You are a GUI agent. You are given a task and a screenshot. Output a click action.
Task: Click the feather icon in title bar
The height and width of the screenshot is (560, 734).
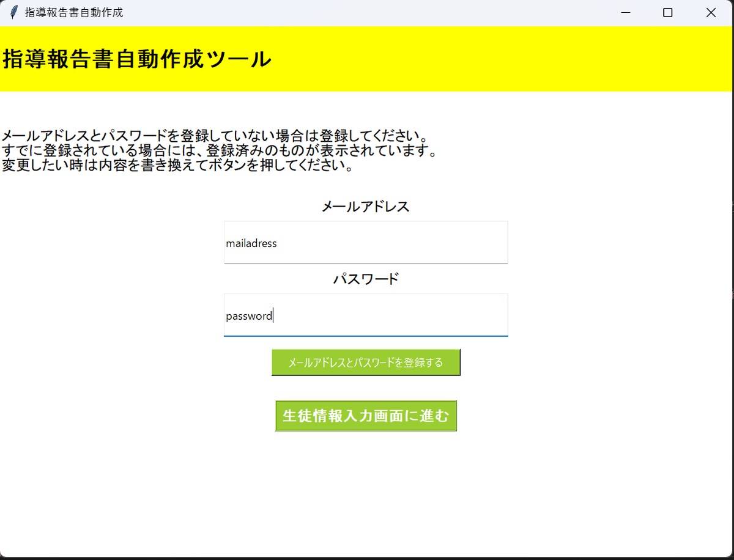(14, 12)
